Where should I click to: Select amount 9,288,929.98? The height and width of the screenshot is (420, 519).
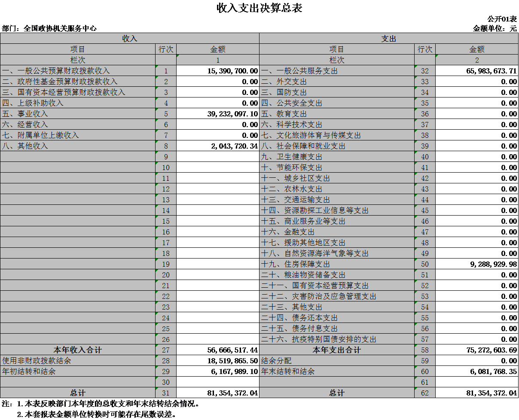477,264
